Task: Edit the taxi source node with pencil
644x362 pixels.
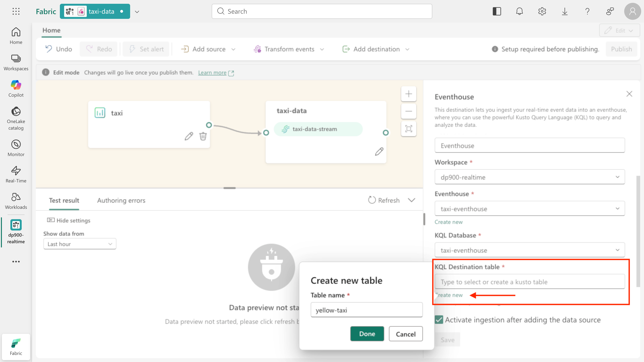Action: [189, 136]
